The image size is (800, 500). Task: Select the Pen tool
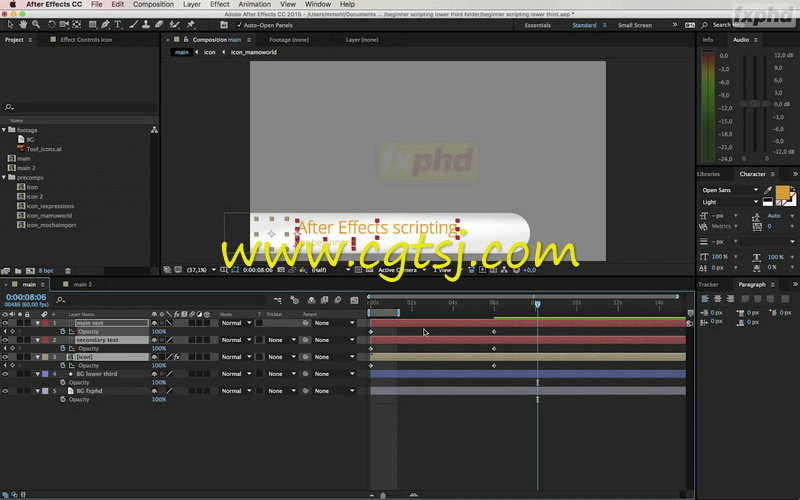pyautogui.click(x=105, y=24)
